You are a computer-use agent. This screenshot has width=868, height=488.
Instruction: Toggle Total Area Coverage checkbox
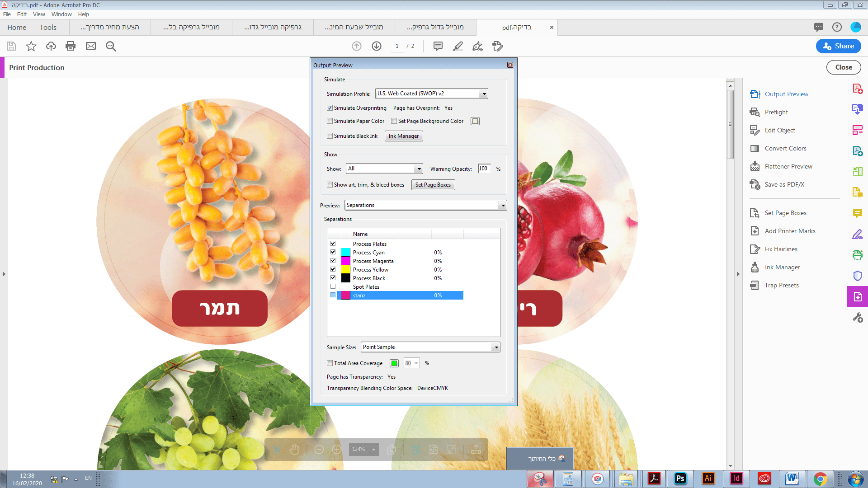pos(330,363)
